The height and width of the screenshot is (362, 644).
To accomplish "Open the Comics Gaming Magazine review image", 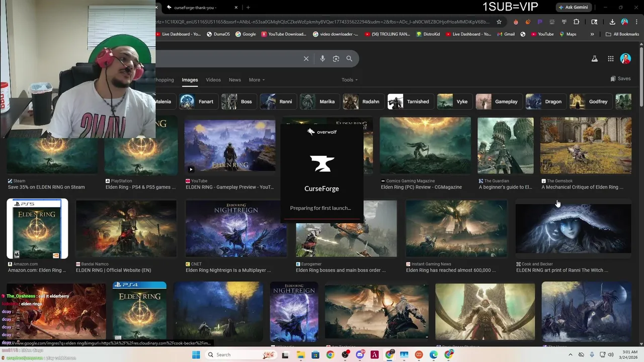I will pos(425,145).
